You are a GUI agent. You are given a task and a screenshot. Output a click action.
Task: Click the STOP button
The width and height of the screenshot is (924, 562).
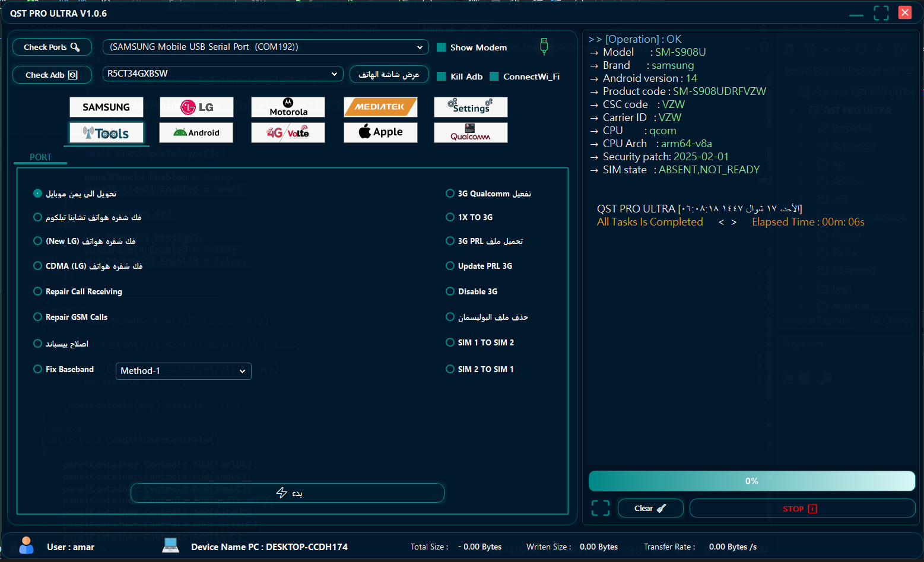(x=802, y=508)
